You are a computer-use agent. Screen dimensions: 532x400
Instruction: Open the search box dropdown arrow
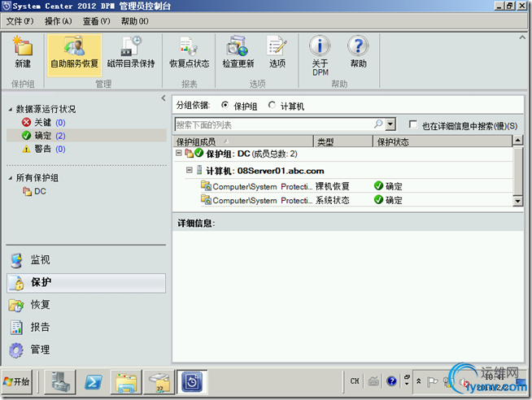390,124
